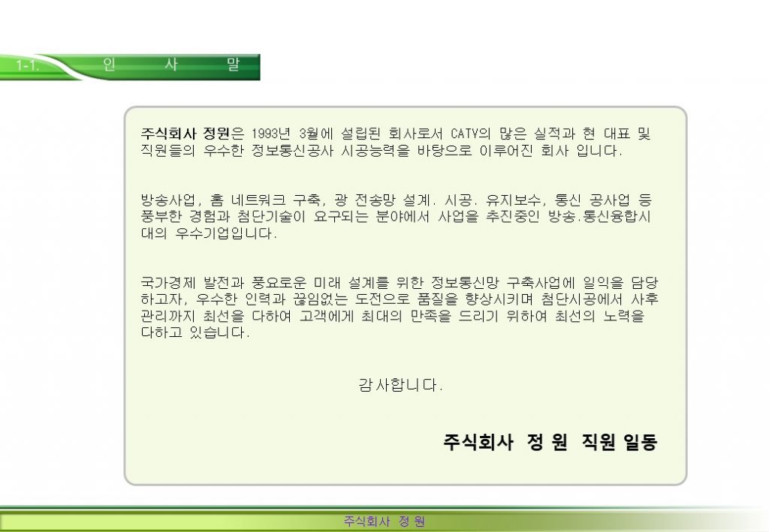
Task: Click the signature '주식회사 정 원 직원 일동'
Action: click(550, 443)
